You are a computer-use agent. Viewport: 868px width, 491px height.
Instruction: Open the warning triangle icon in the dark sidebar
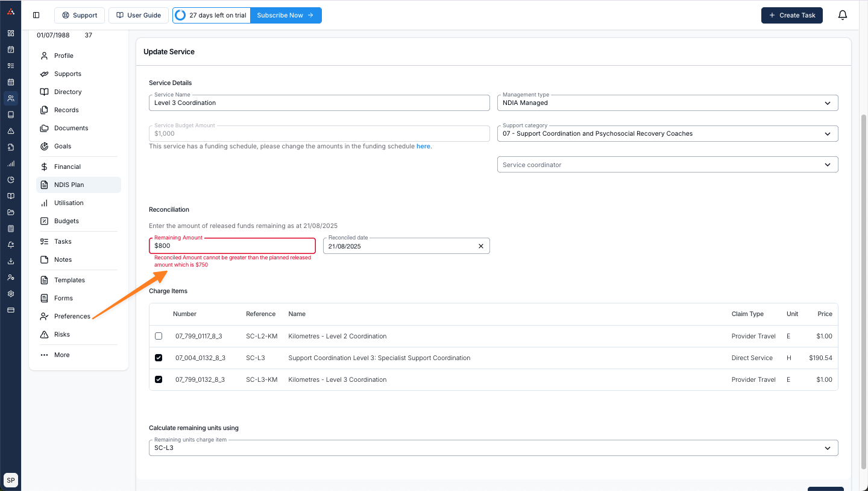(x=11, y=131)
